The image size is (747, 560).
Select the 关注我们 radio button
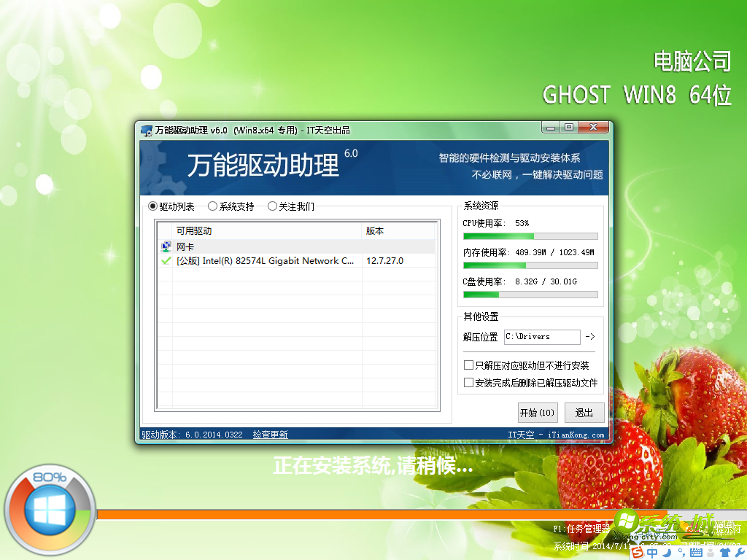pos(272,206)
